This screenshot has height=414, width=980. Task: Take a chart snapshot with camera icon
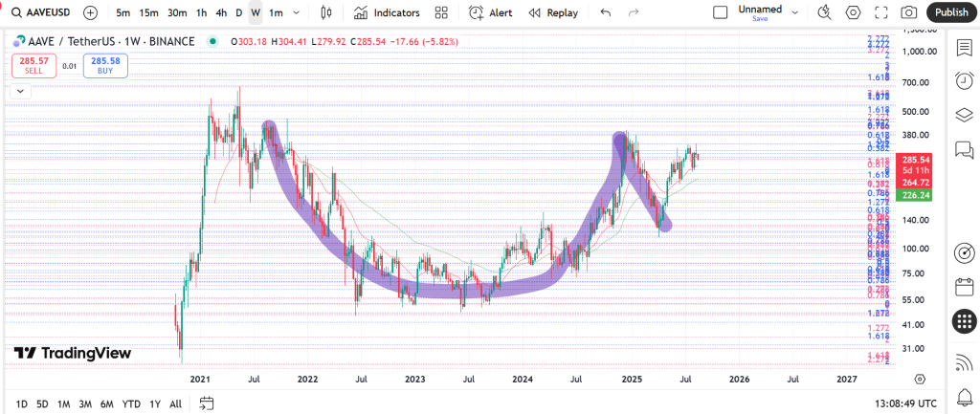[x=909, y=12]
